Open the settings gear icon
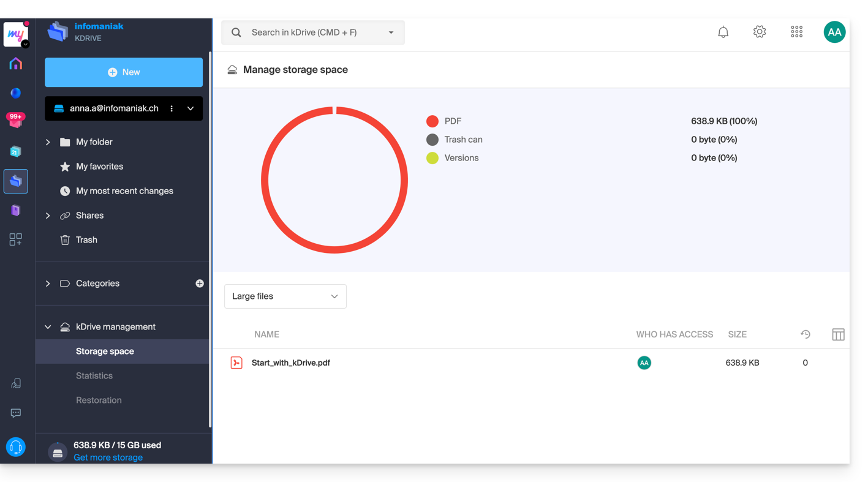This screenshot has height=482, width=868. tap(760, 32)
